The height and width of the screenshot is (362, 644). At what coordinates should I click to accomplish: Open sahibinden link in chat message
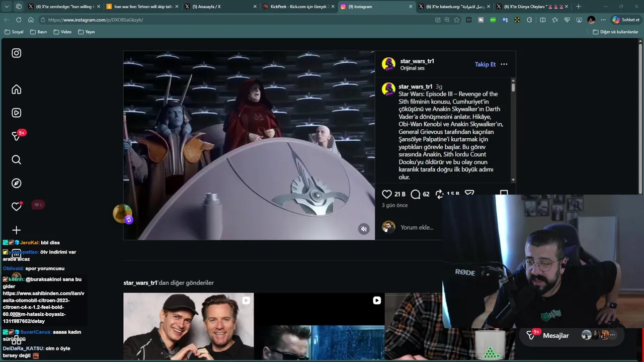pos(43,307)
